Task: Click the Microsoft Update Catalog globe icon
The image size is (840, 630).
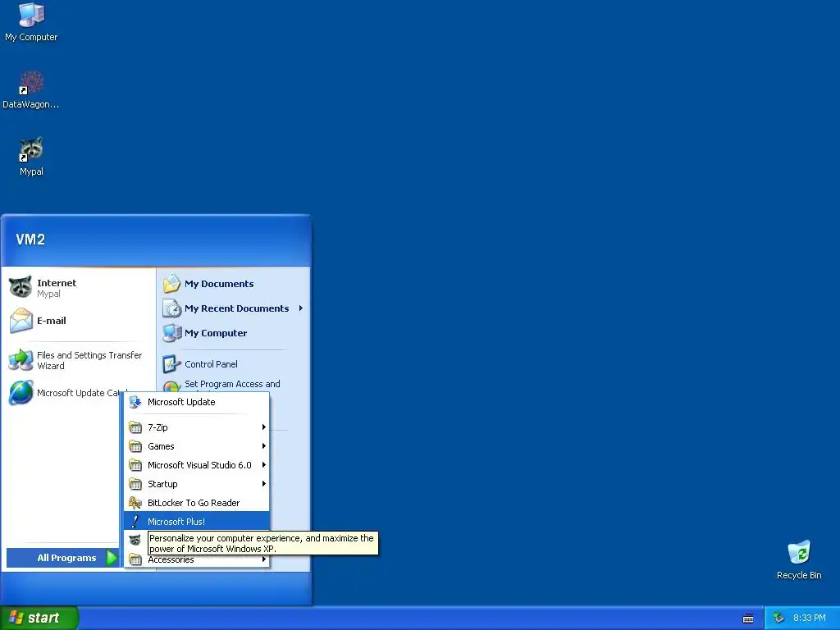Action: point(21,393)
